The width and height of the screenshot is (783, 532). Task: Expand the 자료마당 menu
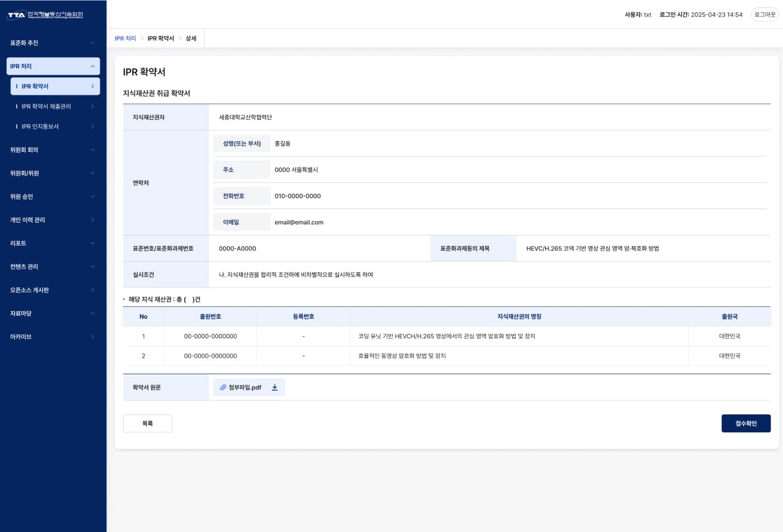[53, 314]
